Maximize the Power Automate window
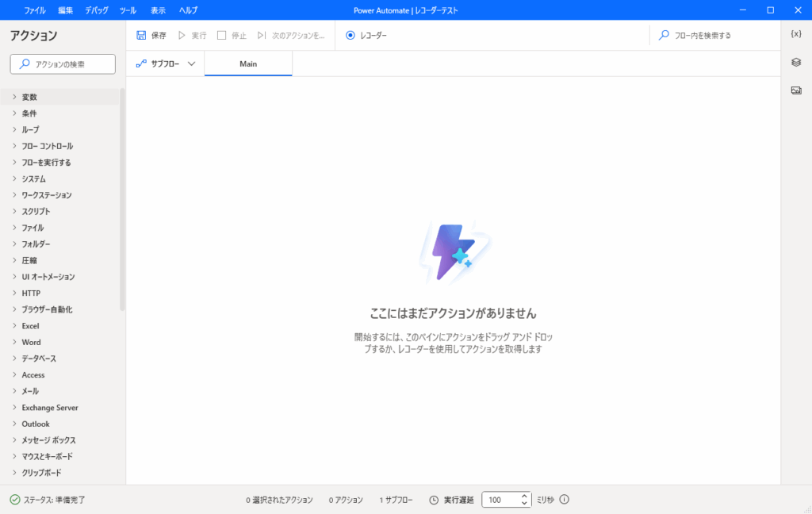 pos(771,10)
